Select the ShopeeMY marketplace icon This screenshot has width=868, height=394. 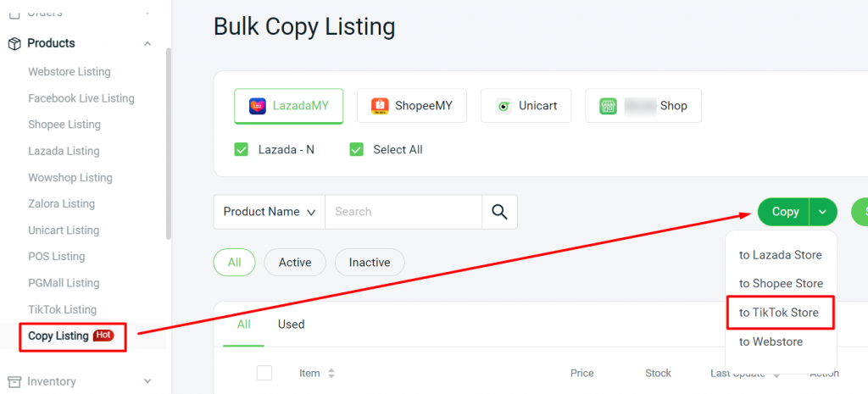[380, 106]
